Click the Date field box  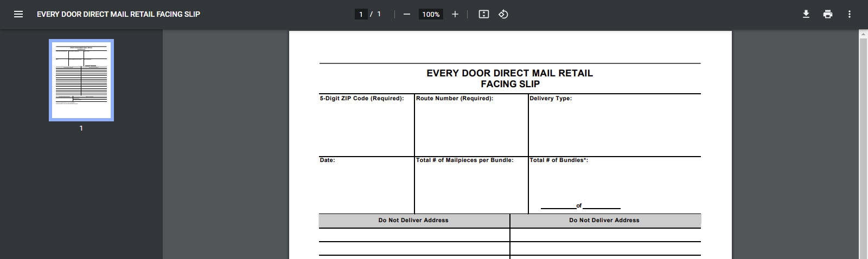coord(366,187)
